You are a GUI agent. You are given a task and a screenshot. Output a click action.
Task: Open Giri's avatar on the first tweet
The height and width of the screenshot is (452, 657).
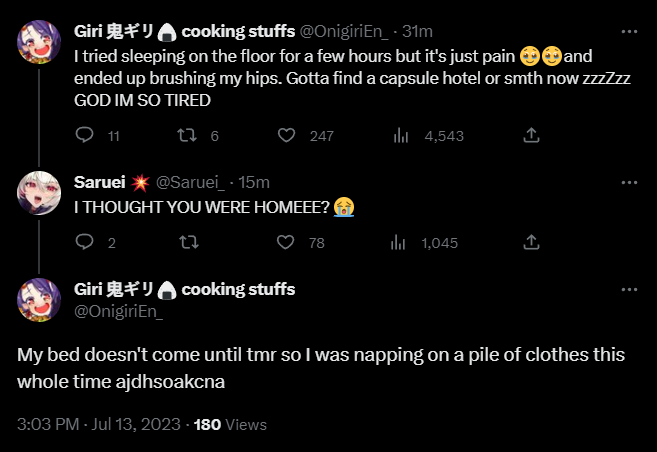41,42
